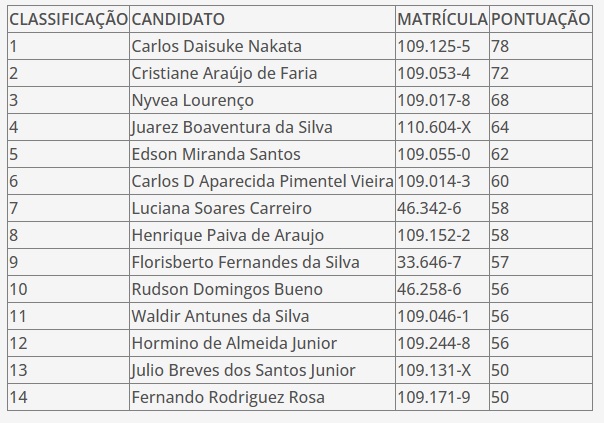The image size is (604, 423).
Task: Click Fernando Rodriguez Rosa
Action: click(x=228, y=397)
